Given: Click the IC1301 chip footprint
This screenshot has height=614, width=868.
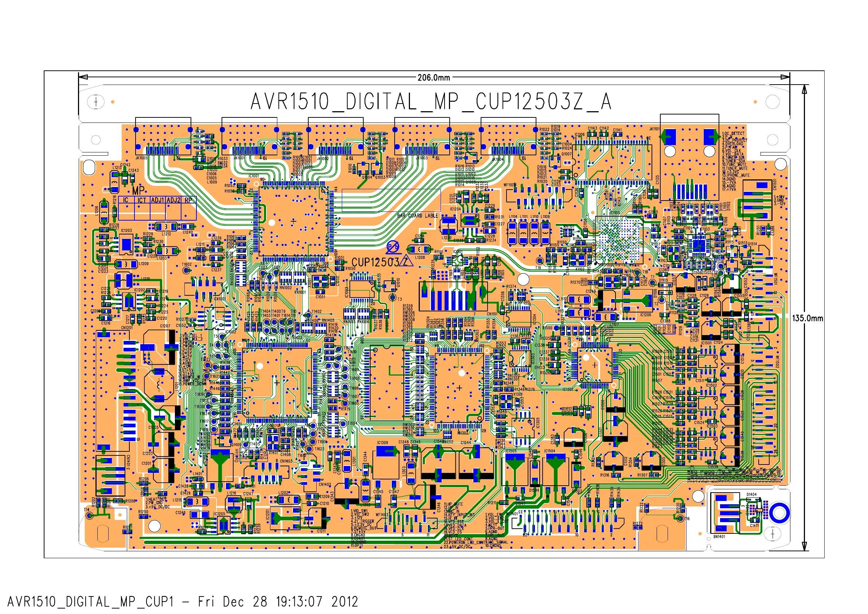Looking at the screenshot, I should (x=595, y=365).
